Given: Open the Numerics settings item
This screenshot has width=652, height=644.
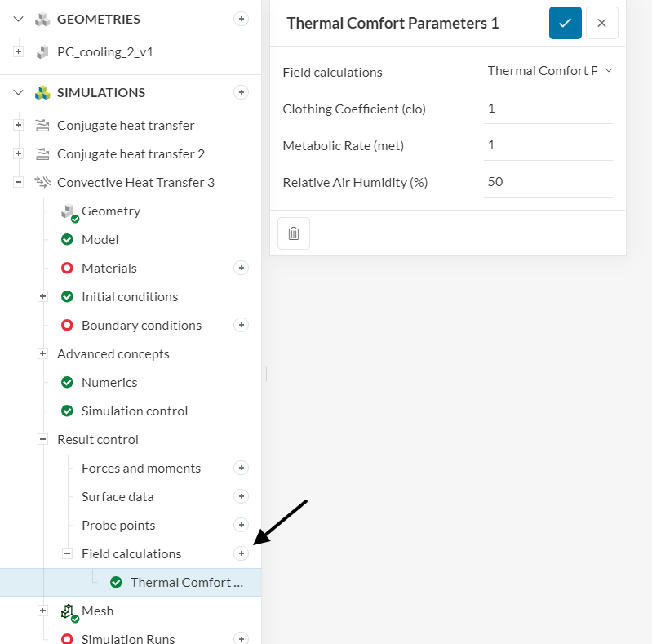Looking at the screenshot, I should (109, 382).
